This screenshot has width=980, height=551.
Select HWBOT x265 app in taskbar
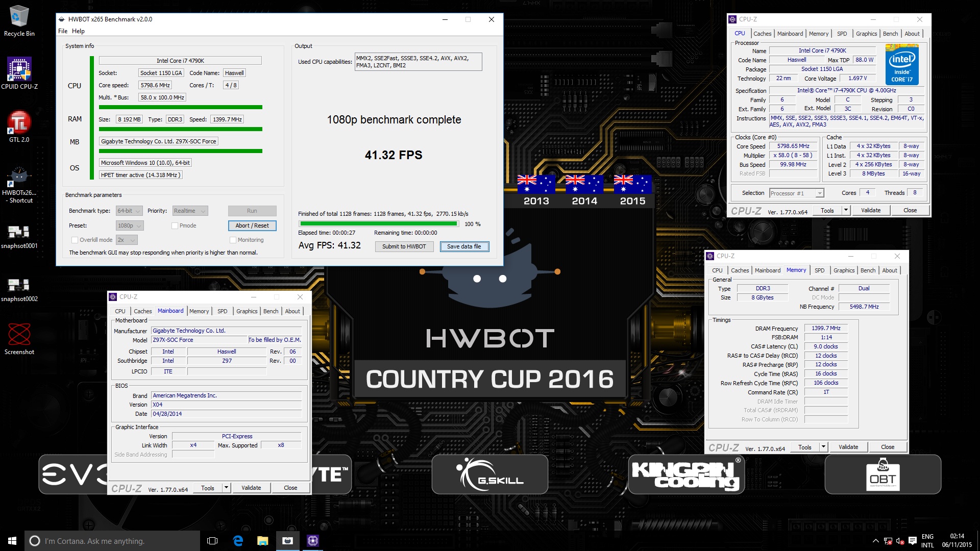[288, 541]
